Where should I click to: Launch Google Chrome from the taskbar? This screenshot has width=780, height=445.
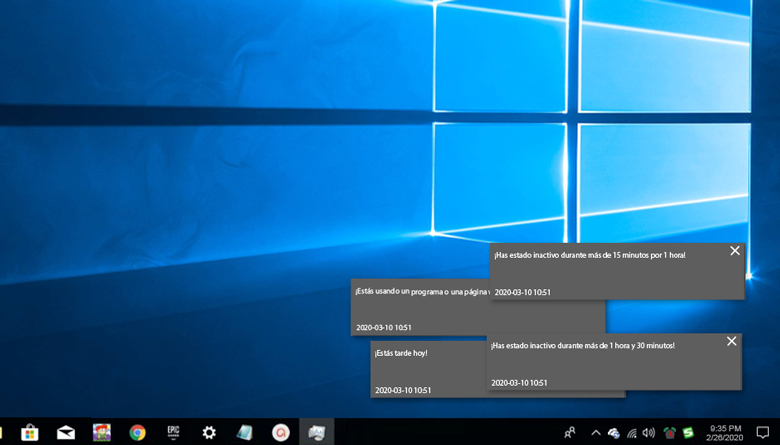tap(137, 432)
